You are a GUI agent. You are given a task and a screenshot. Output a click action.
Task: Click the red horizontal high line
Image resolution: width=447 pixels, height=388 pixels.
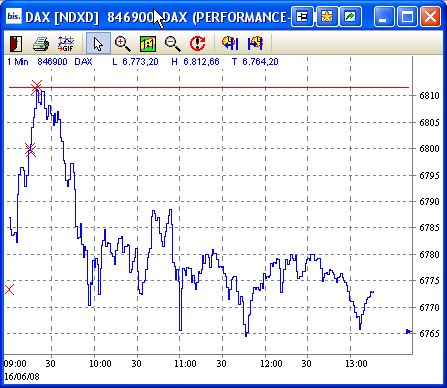[x=209, y=87]
